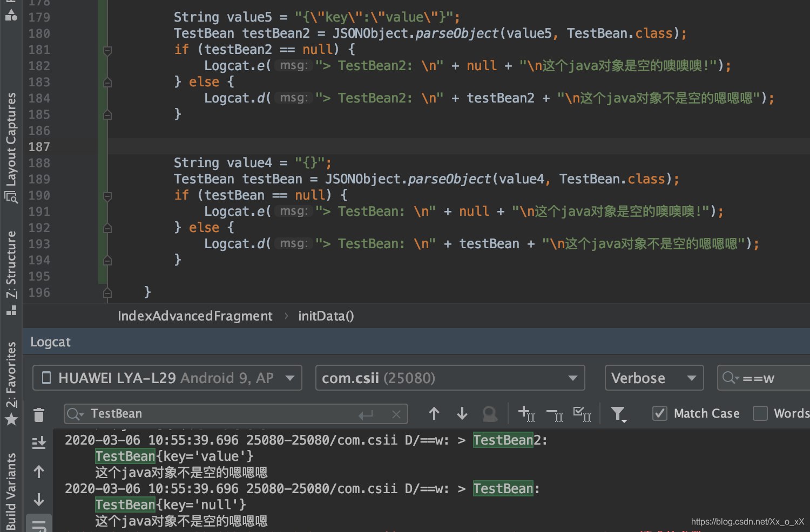Viewport: 810px width, 532px height.
Task: Click the magnifier in the ==w filter box
Action: pyautogui.click(x=731, y=378)
